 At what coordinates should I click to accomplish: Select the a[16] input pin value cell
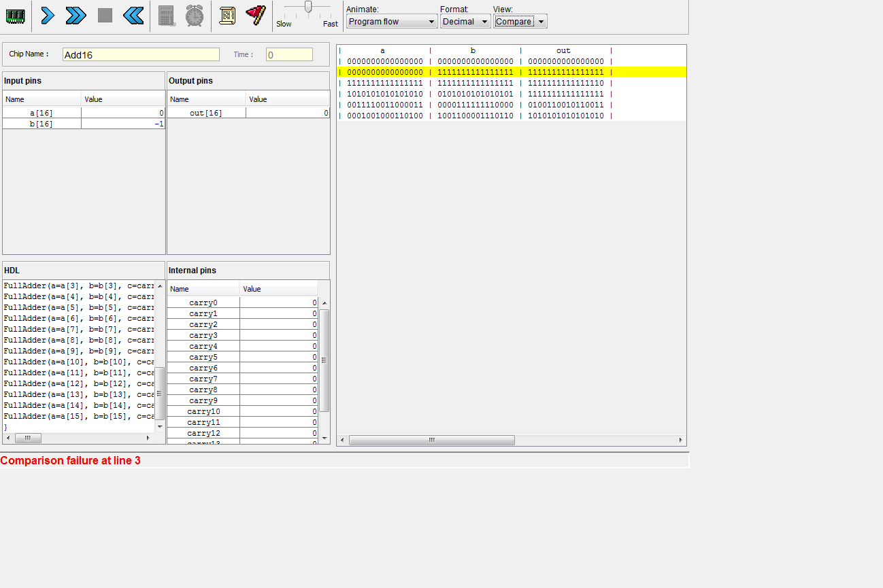pyautogui.click(x=122, y=113)
